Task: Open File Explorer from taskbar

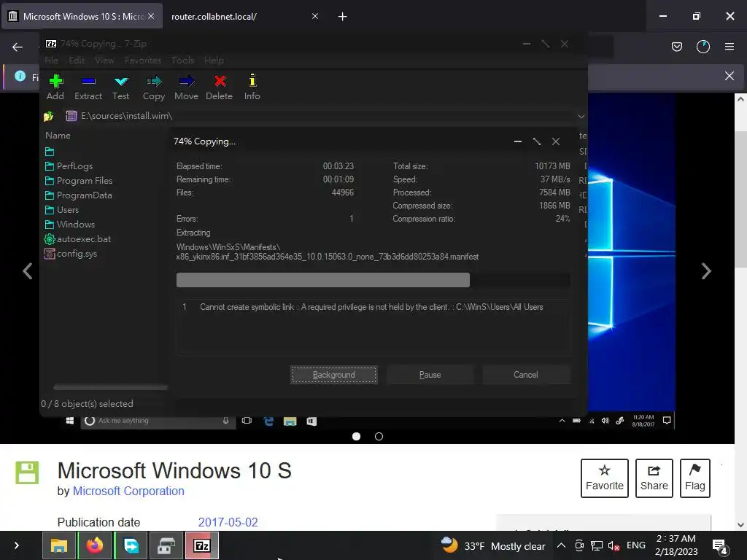Action: pos(59,545)
